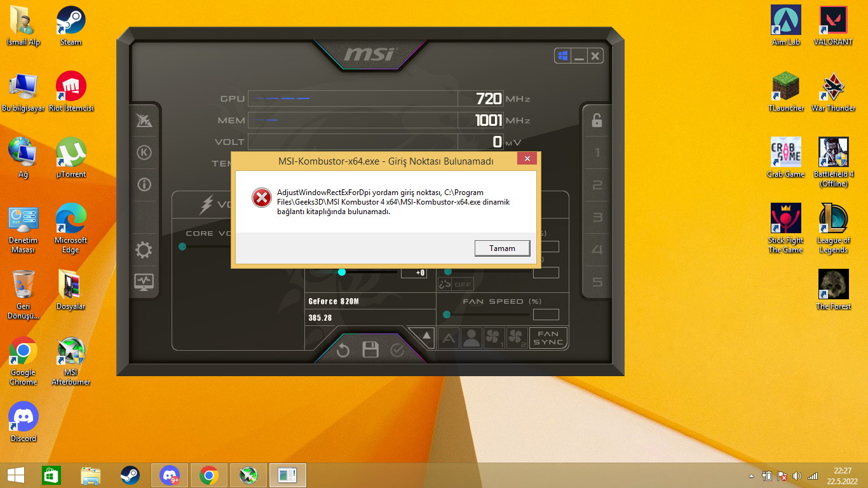Select Afterburner profile slot 4
The width and height of the screenshot is (868, 488).
[597, 250]
